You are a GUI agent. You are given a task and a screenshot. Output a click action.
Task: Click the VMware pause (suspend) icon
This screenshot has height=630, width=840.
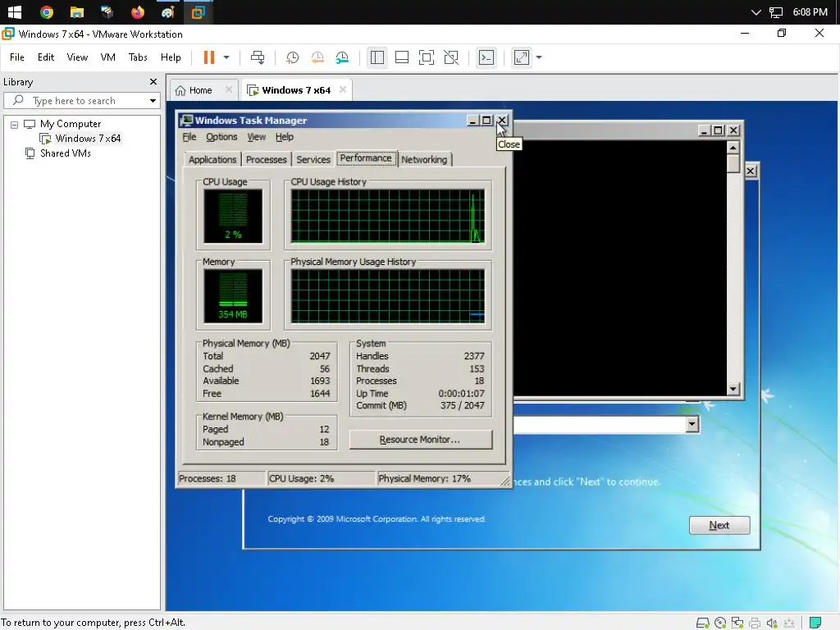[209, 57]
